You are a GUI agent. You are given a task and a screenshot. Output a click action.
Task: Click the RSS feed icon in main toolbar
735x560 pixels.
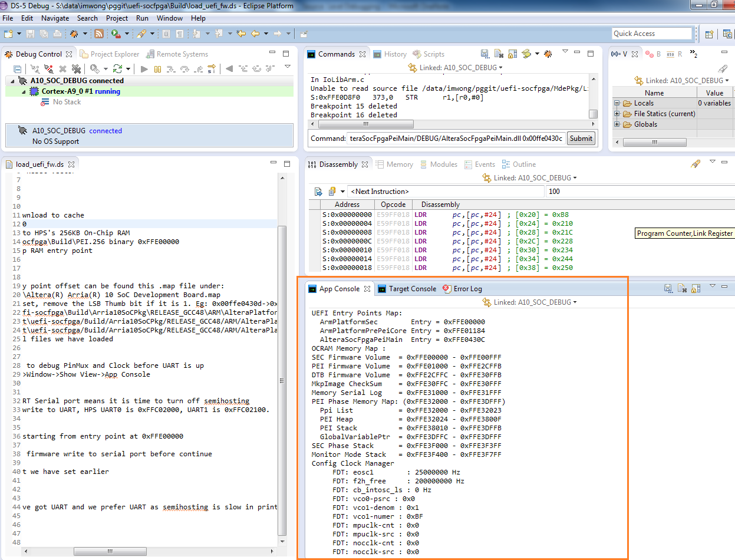[99, 34]
